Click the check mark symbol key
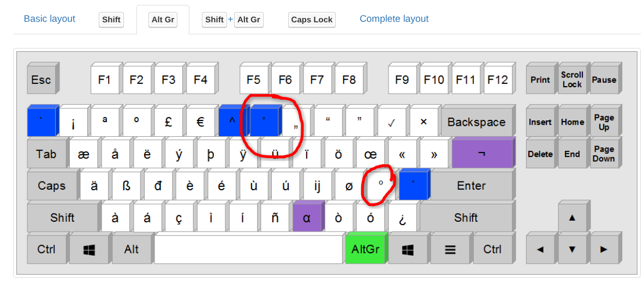This screenshot has height=285, width=644. 391,123
